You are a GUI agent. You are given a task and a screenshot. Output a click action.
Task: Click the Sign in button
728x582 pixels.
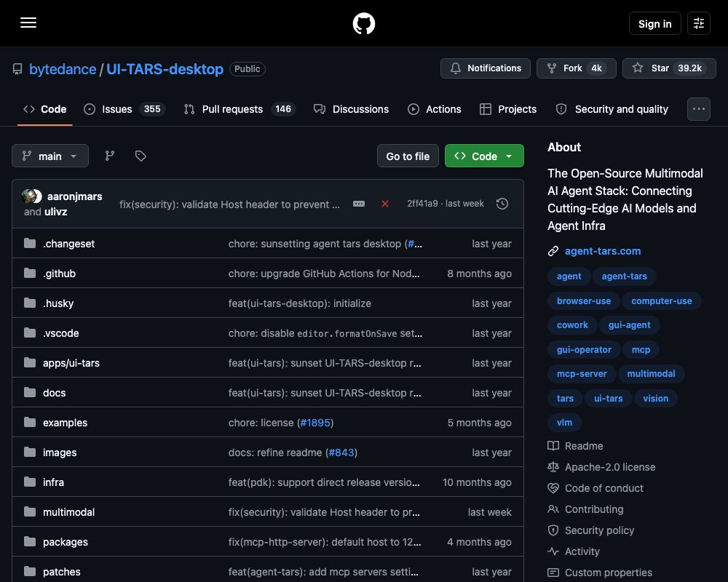click(654, 24)
